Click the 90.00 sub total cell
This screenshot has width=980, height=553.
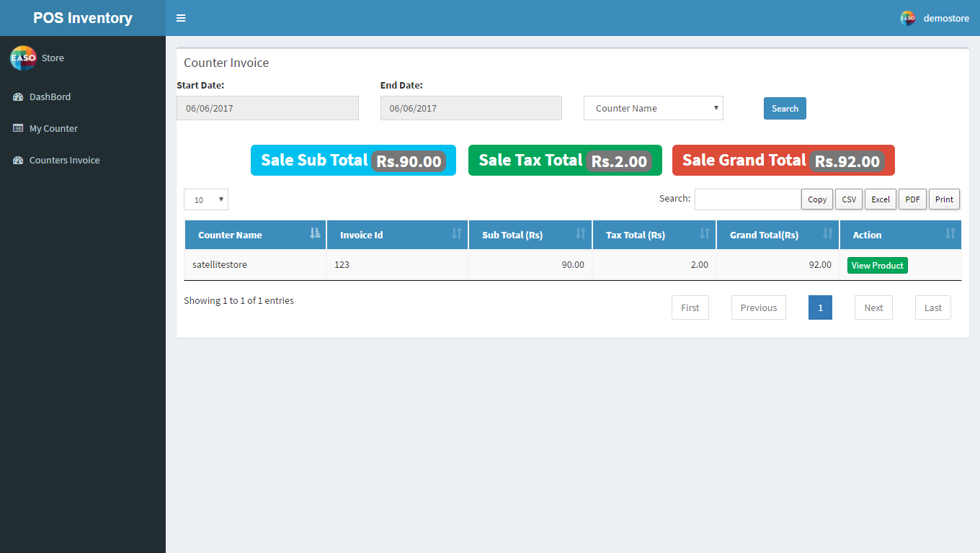pos(530,265)
